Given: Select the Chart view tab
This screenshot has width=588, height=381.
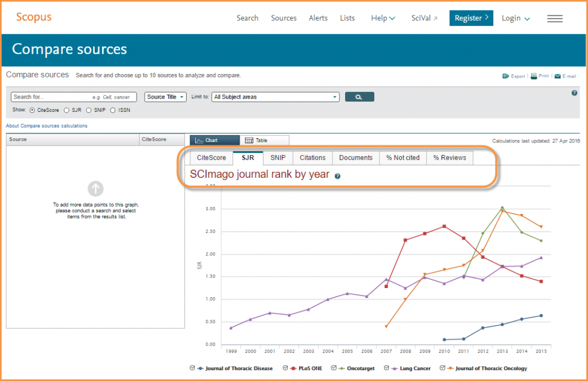Looking at the screenshot, I should pos(215,141).
